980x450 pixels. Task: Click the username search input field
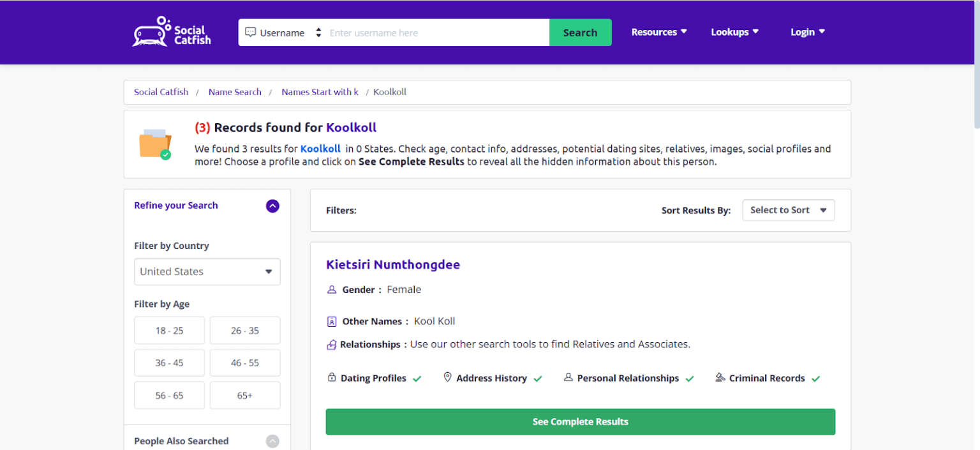(x=437, y=33)
